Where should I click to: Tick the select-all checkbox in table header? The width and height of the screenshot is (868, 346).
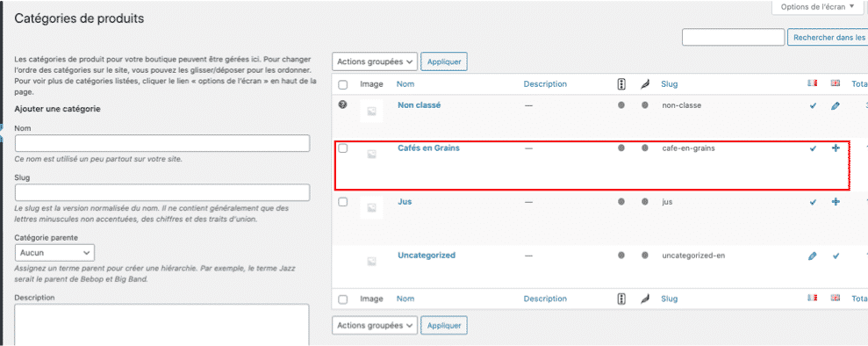pos(342,84)
